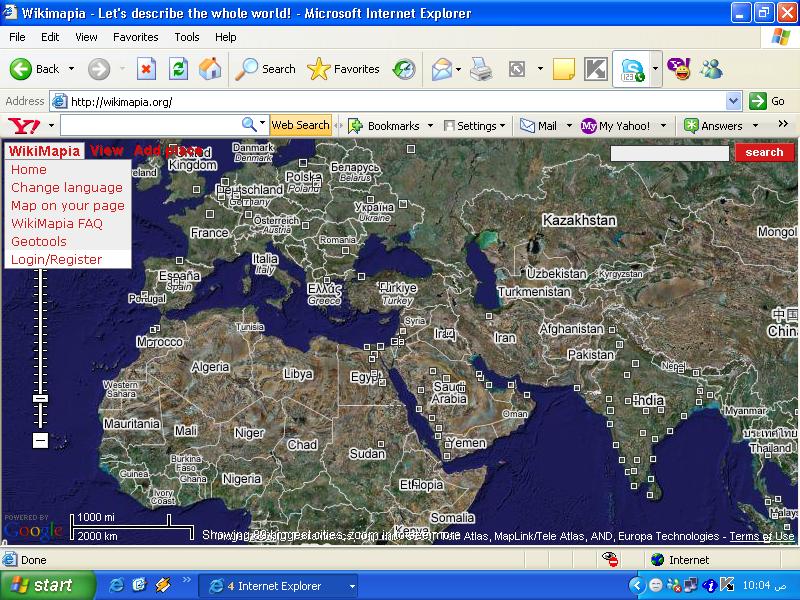The image size is (800, 600).
Task: Click the map zoom slider handle
Action: pyautogui.click(x=40, y=398)
